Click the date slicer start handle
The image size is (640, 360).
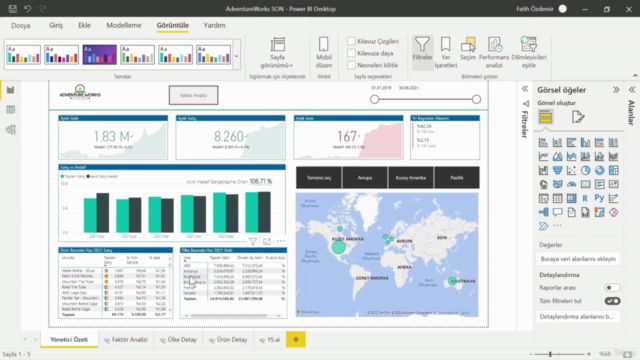click(374, 99)
